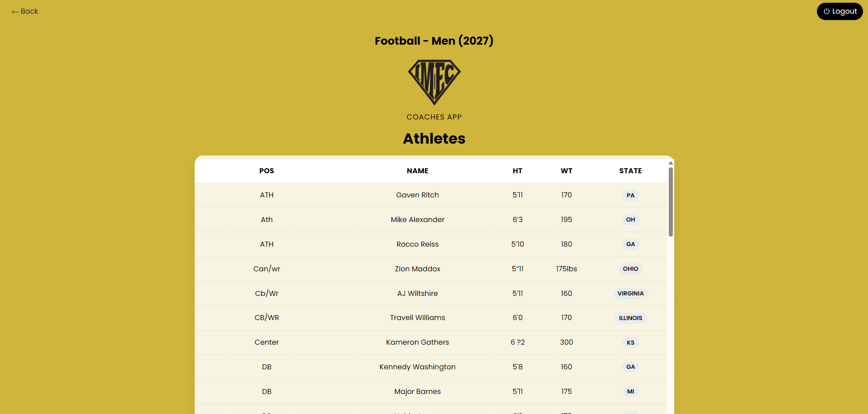Click the VIRGINIA badge for AJ Wiltshire
Viewport: 868px width, 414px height.
pyautogui.click(x=630, y=293)
